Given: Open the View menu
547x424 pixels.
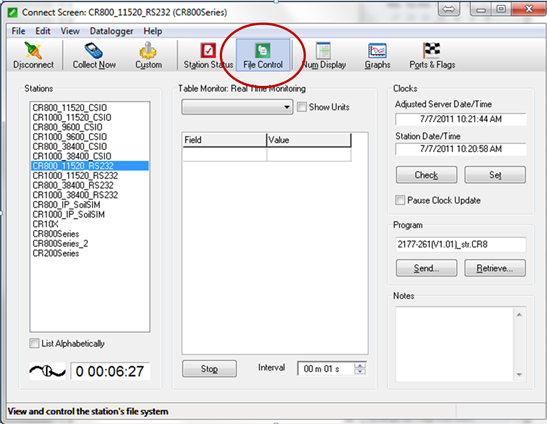Looking at the screenshot, I should tap(70, 31).
